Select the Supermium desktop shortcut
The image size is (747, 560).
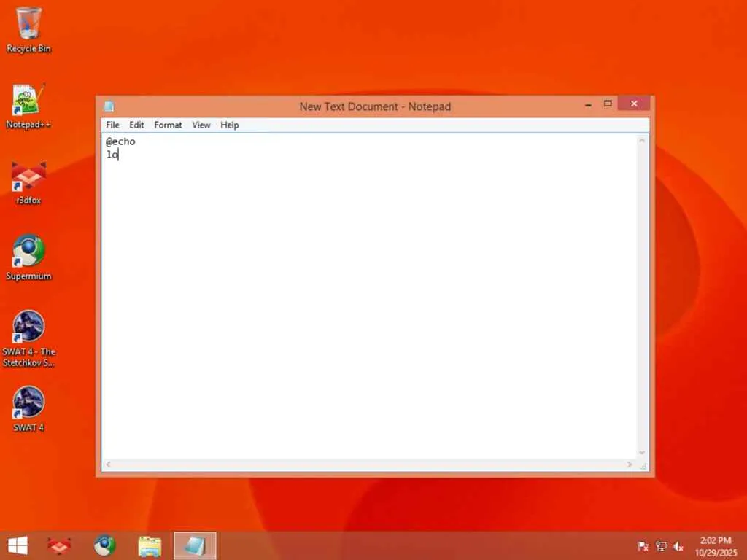28,257
